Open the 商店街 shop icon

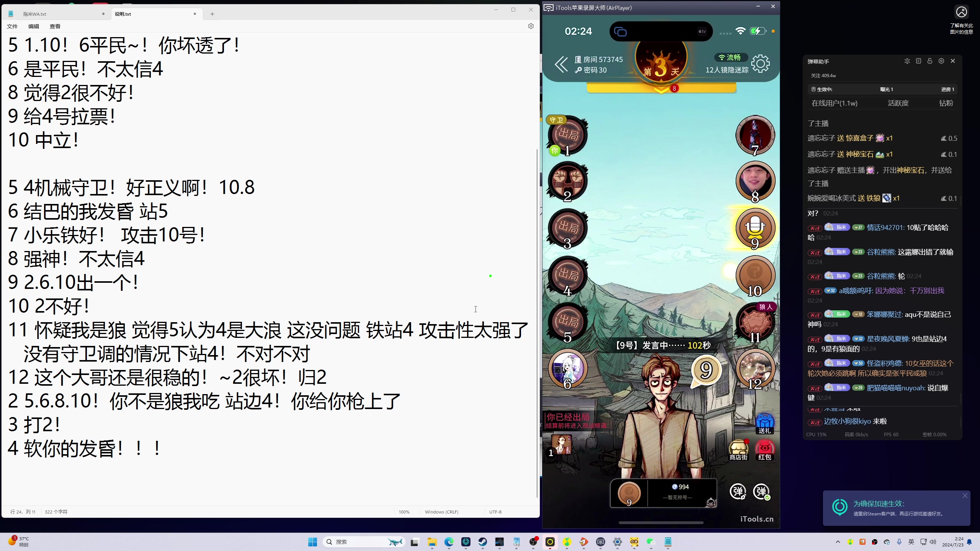coord(738,450)
